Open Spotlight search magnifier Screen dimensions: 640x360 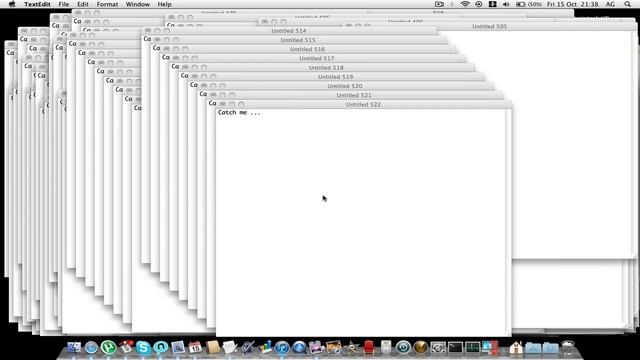point(627,4)
